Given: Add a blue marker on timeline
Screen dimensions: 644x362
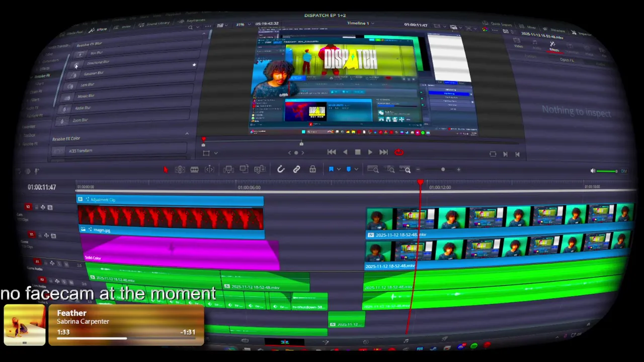Looking at the screenshot, I should click(349, 169).
